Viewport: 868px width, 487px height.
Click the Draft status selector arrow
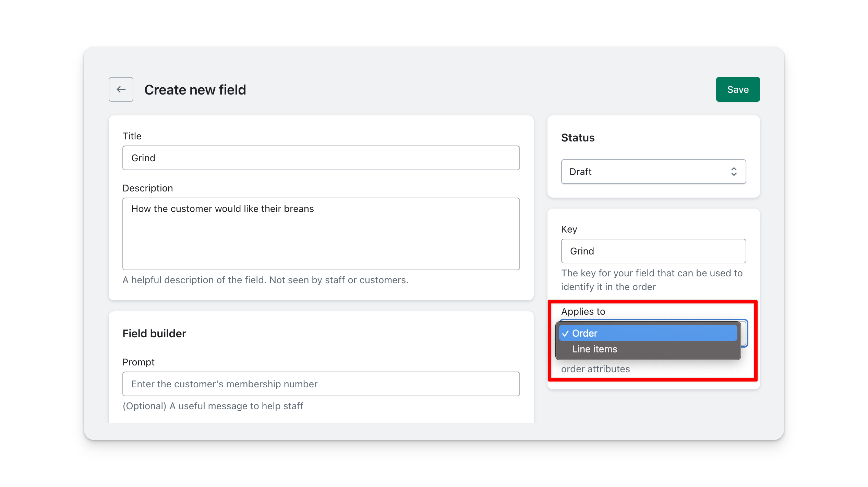tap(734, 172)
